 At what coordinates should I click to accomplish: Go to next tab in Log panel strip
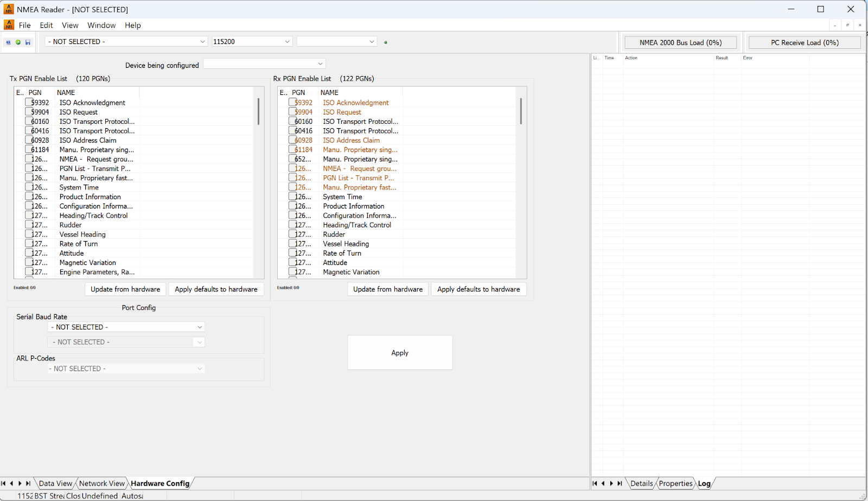611,484
